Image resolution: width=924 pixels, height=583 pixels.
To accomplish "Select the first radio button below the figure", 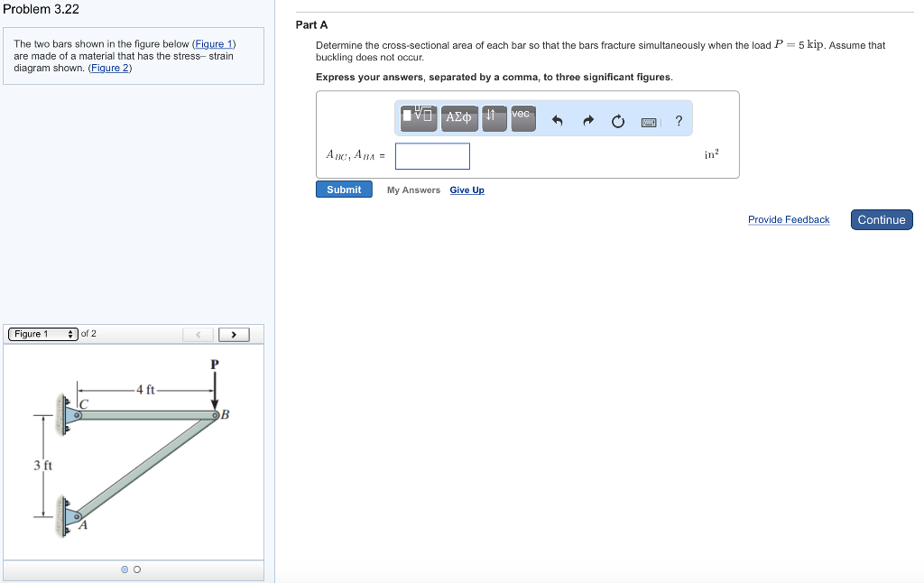I will [x=125, y=569].
